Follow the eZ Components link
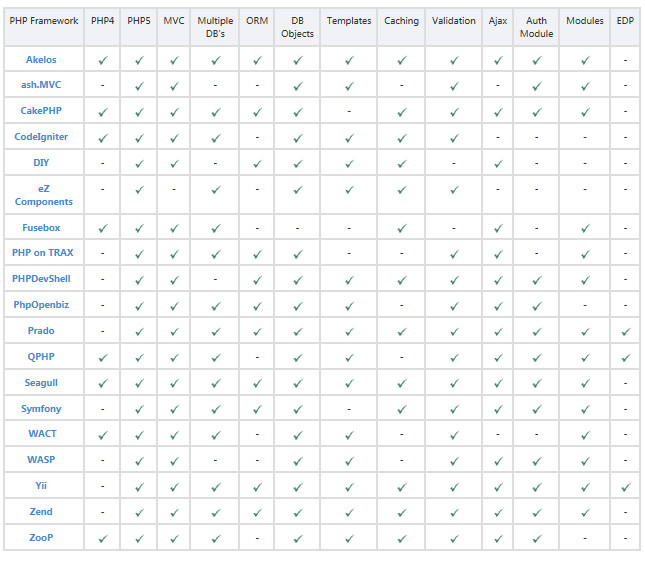The height and width of the screenshot is (562, 645). (x=43, y=194)
